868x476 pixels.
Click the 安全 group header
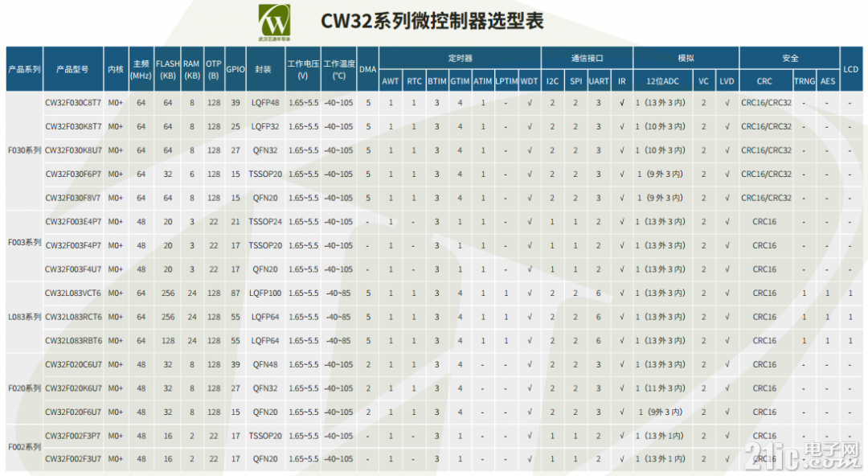click(x=790, y=58)
